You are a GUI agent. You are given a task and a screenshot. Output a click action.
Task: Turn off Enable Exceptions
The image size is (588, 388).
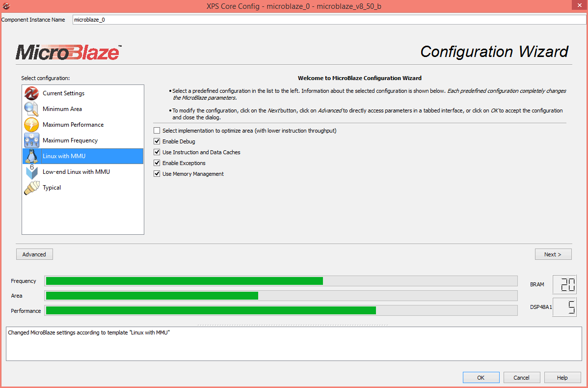pyautogui.click(x=157, y=163)
